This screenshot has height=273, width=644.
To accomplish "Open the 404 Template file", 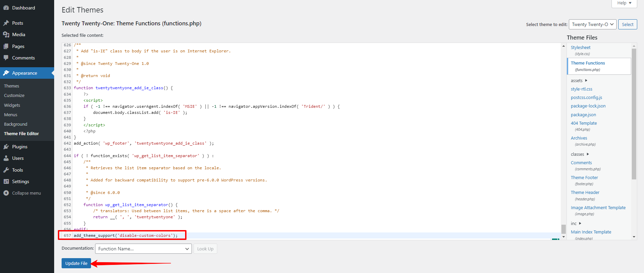I will 584,123.
